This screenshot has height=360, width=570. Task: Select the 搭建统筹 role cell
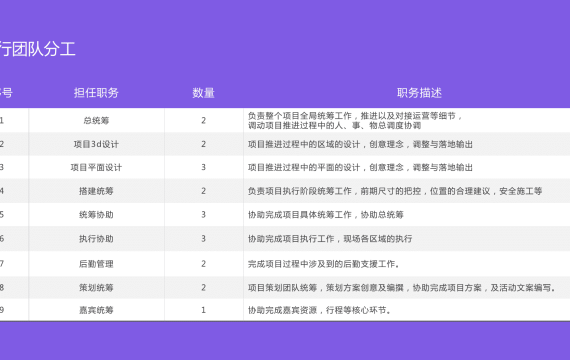point(96,191)
